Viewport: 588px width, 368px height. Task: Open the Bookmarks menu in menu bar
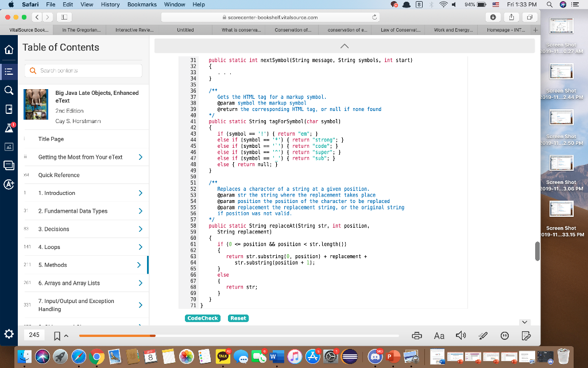pyautogui.click(x=142, y=5)
